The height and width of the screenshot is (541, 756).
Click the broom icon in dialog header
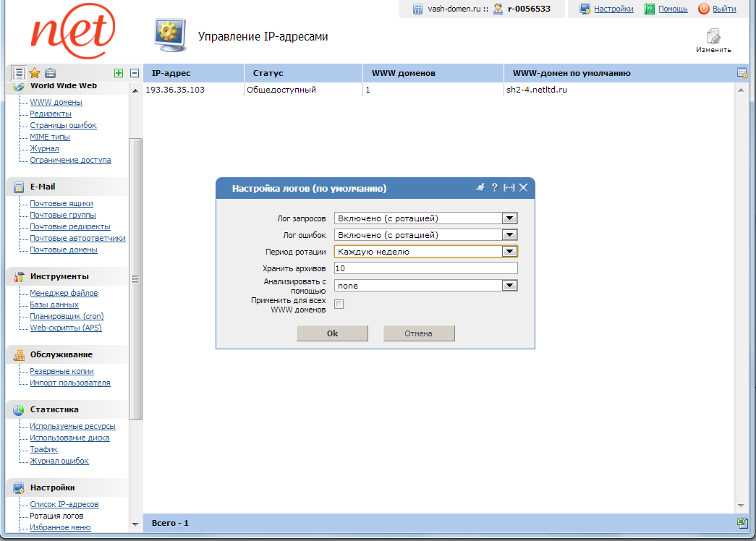(x=480, y=187)
